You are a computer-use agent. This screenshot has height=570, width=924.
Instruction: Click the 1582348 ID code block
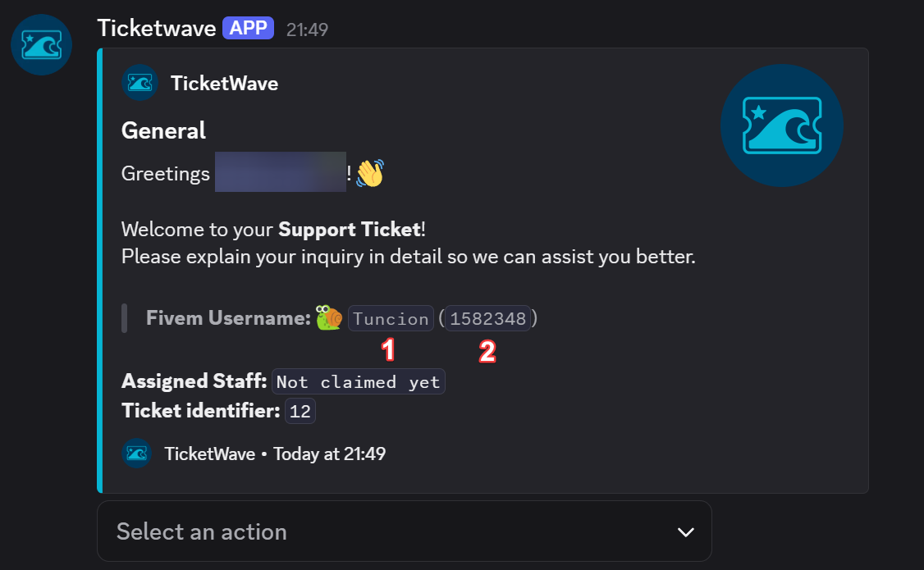tap(488, 318)
